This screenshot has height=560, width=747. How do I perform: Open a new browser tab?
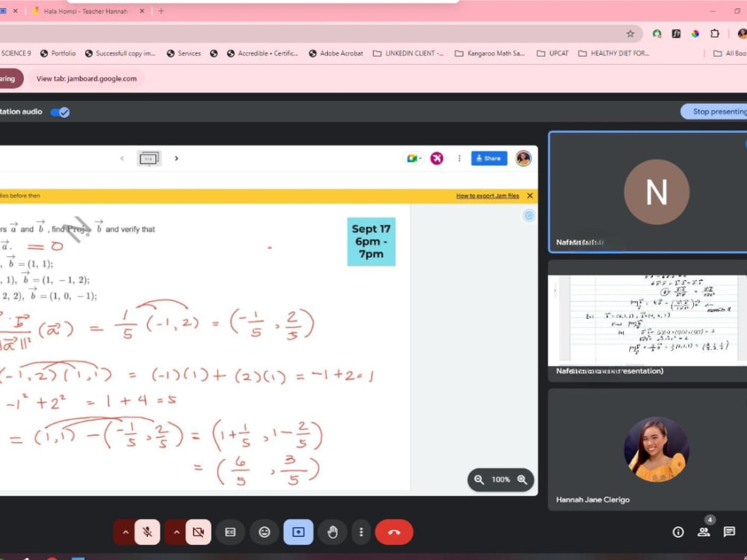click(x=161, y=11)
